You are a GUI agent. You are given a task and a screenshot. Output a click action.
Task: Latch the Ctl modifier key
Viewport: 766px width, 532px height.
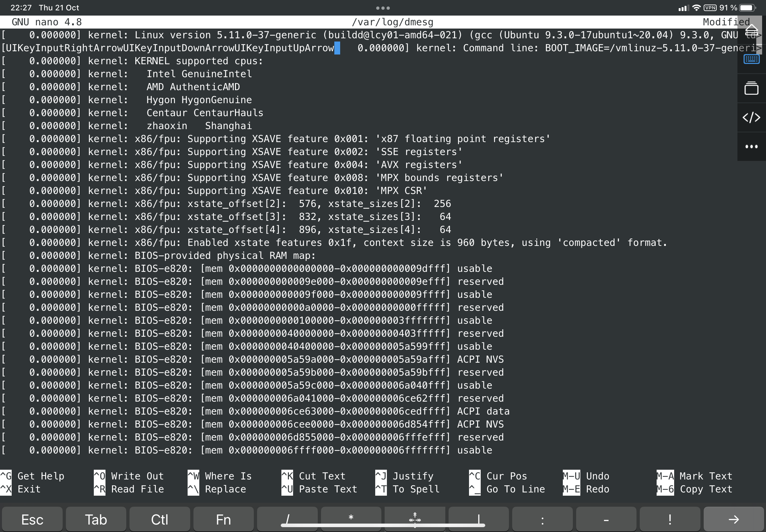pyautogui.click(x=159, y=519)
